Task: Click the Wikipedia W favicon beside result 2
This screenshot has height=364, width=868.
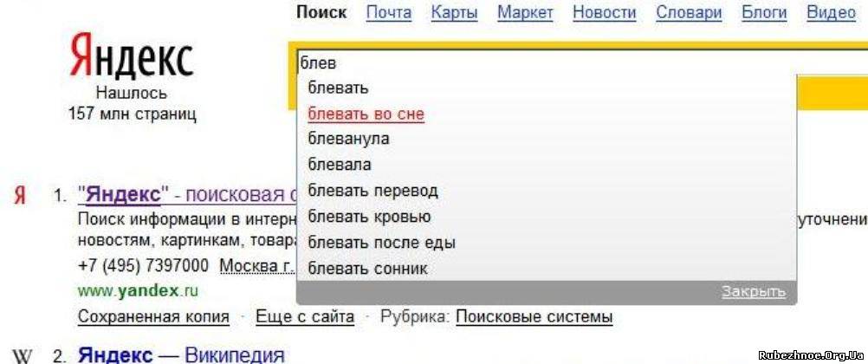Action: tap(23, 355)
